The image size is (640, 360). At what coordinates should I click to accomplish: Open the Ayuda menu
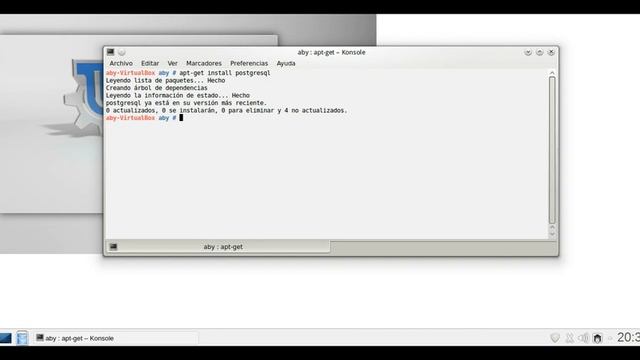[286, 63]
